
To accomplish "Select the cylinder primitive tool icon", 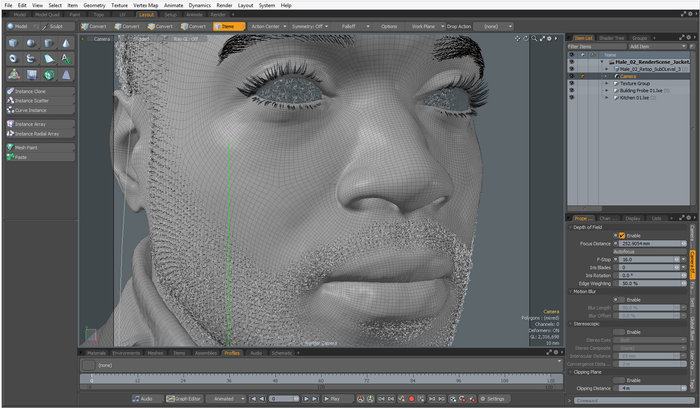I will click(49, 43).
